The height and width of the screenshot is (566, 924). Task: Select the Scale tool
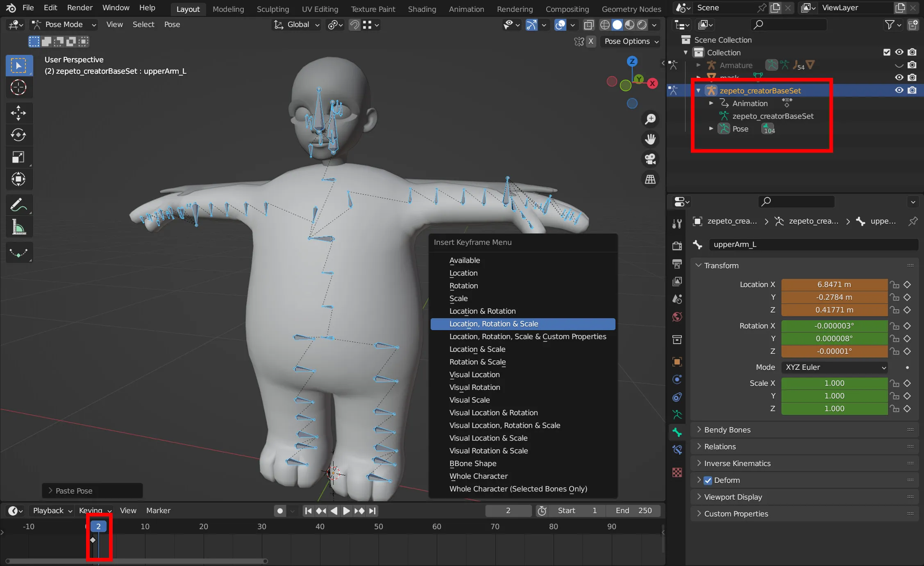pos(19,157)
